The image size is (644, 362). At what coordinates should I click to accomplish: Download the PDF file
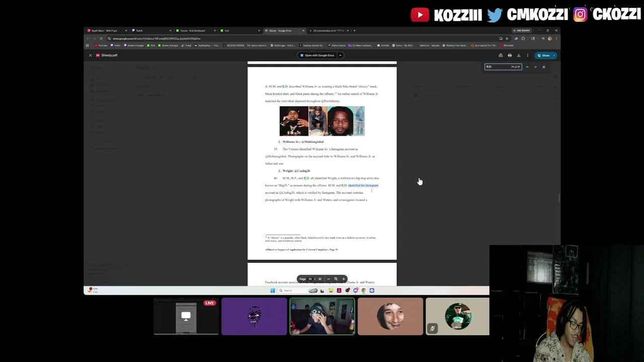point(519,55)
